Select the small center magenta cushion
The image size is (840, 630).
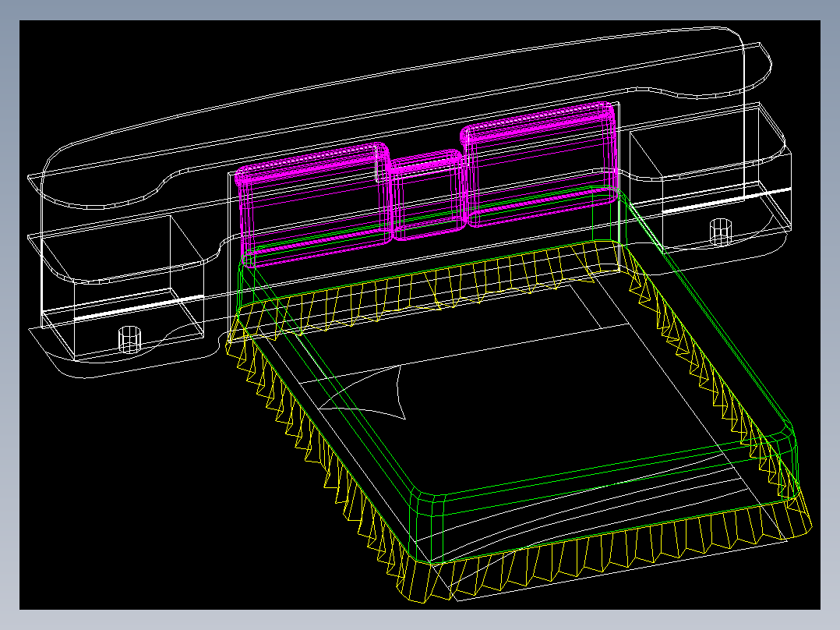tap(426, 196)
